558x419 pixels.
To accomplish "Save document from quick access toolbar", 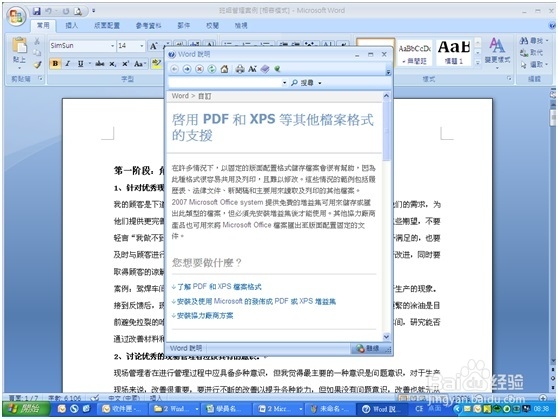I will point(36,11).
